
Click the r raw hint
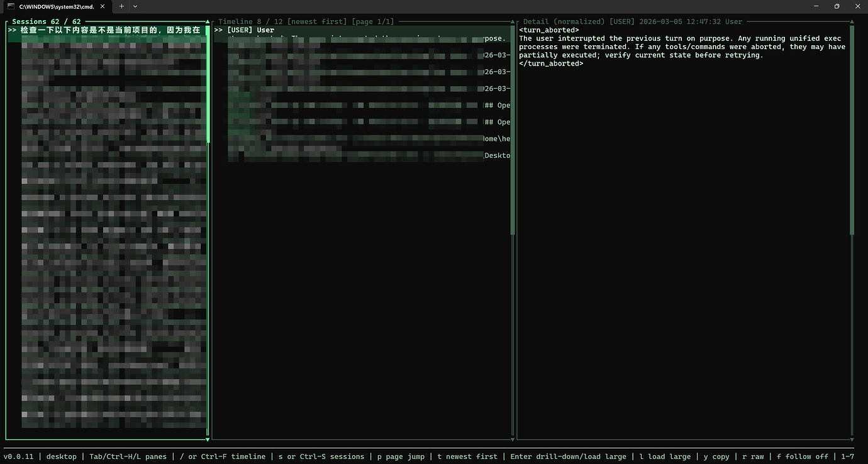pos(753,456)
